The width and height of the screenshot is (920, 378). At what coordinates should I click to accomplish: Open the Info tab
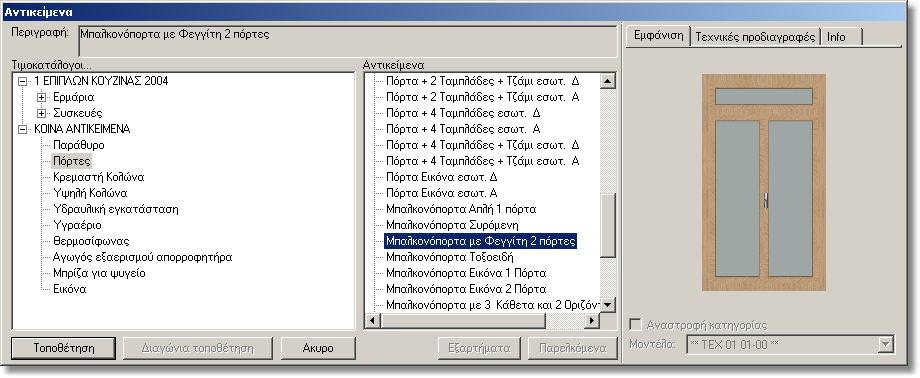coord(841,36)
